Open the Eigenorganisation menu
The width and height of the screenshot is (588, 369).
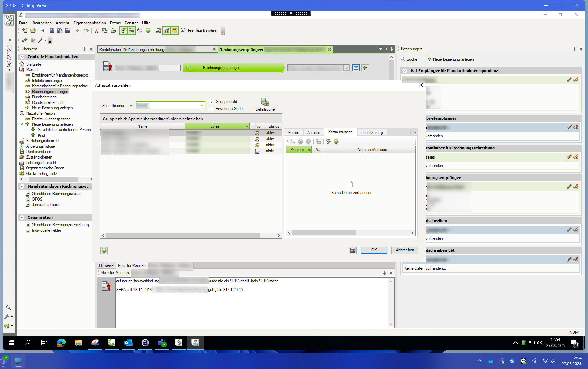(x=90, y=23)
